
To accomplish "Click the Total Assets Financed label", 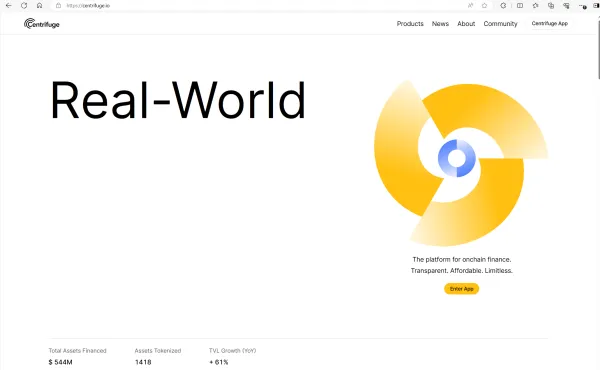I will tap(78, 350).
